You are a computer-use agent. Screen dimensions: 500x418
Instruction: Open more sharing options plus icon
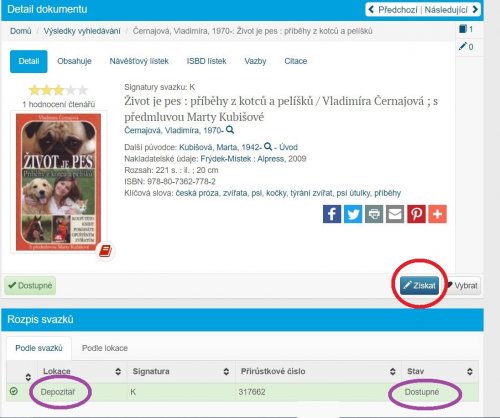(437, 214)
